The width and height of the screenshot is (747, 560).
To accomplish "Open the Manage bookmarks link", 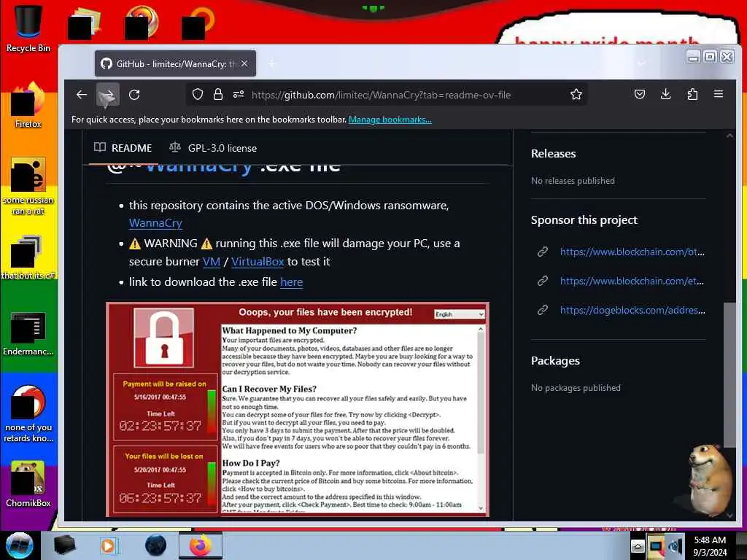I will 390,120.
